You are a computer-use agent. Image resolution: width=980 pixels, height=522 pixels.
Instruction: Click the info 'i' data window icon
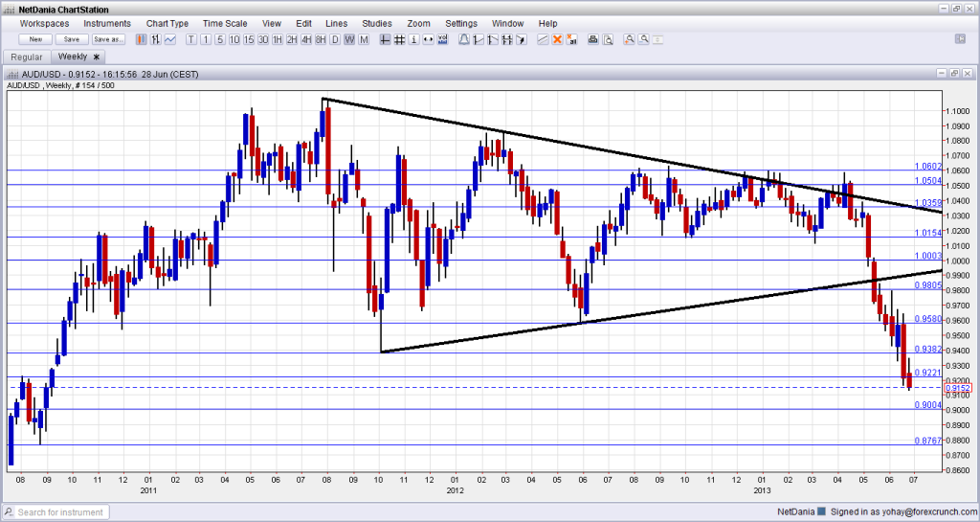[x=413, y=39]
